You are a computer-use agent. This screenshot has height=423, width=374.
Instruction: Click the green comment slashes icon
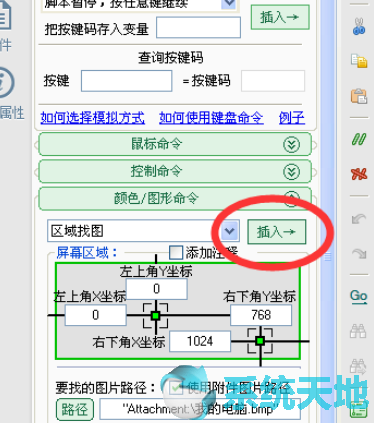click(x=359, y=139)
